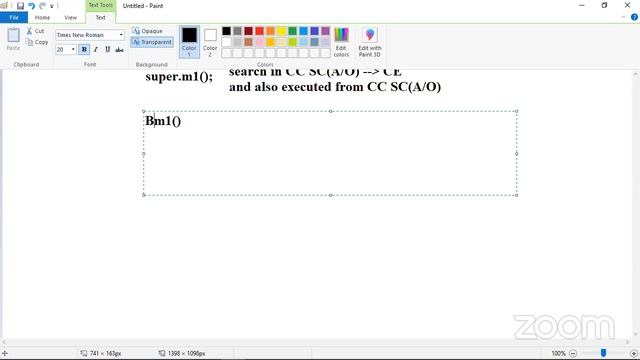The height and width of the screenshot is (360, 640).
Task: Collapse the ribbon with the chevron
Action: click(x=623, y=17)
